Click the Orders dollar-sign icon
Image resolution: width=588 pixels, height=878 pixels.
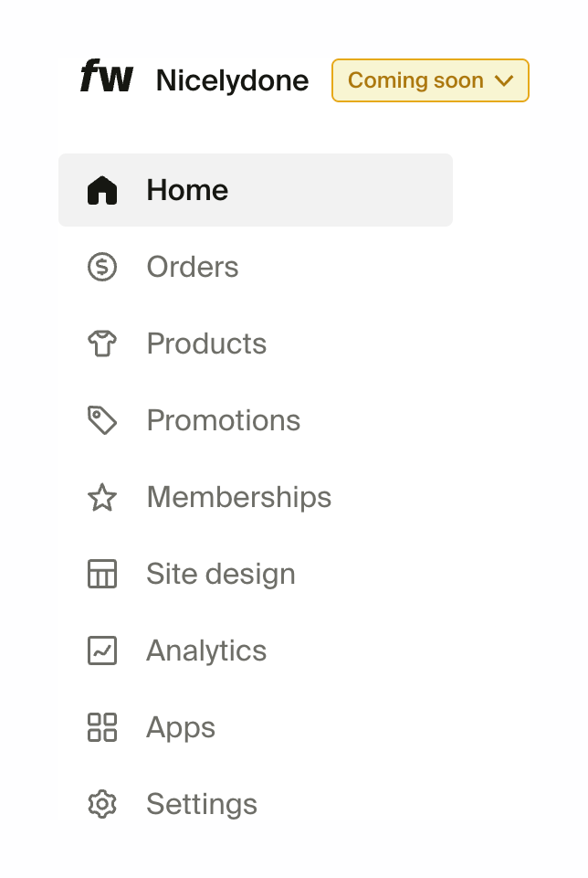pos(103,267)
